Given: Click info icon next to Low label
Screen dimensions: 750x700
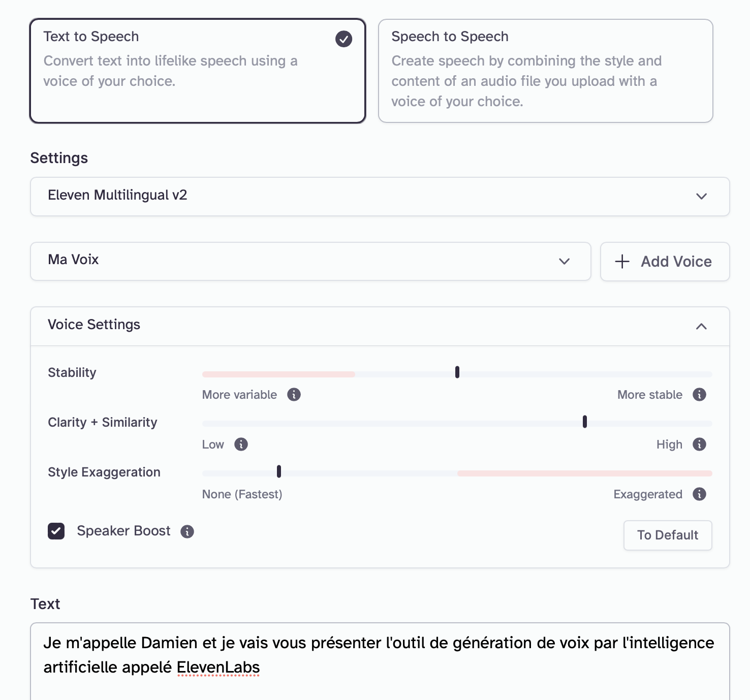Looking at the screenshot, I should [241, 444].
